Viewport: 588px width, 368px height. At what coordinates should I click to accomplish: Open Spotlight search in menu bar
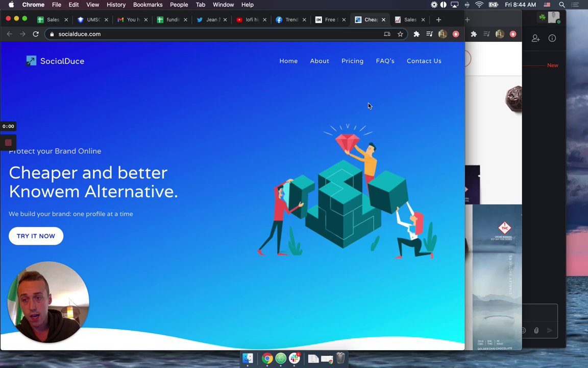562,5
